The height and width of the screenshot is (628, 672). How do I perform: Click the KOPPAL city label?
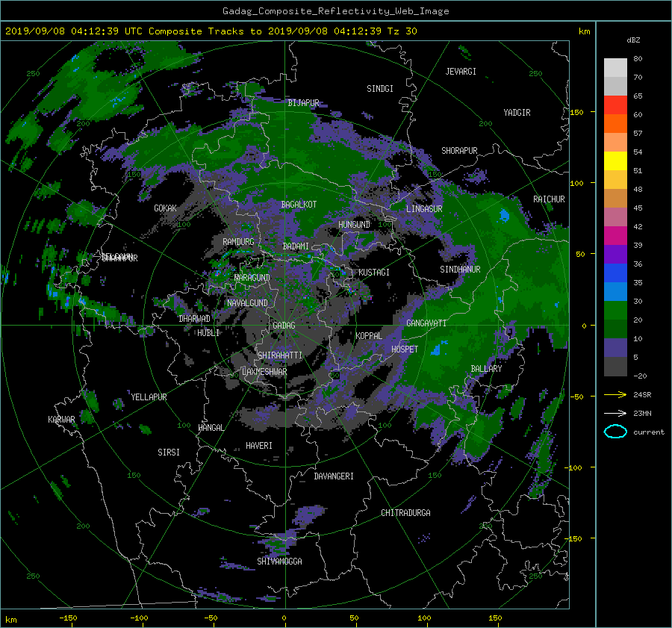point(369,335)
